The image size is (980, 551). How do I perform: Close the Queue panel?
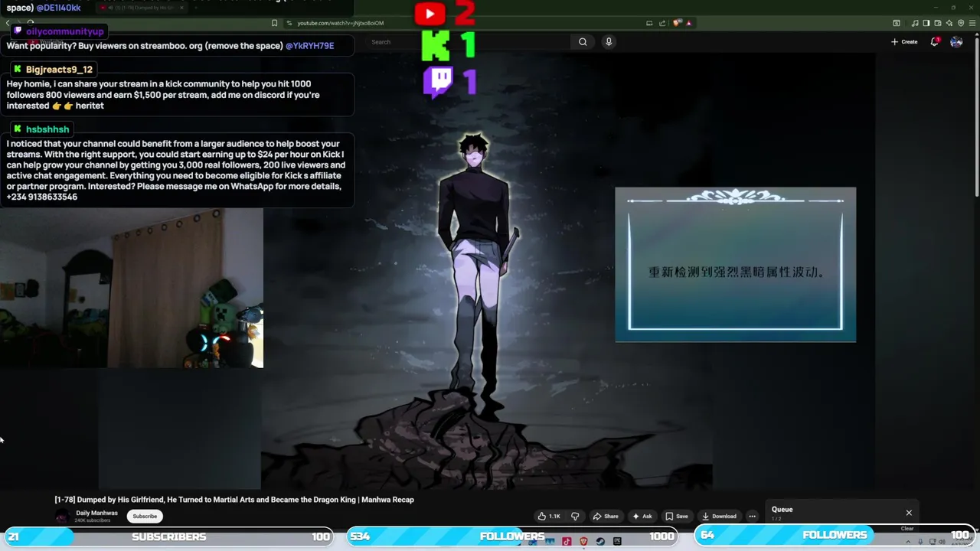click(x=909, y=513)
